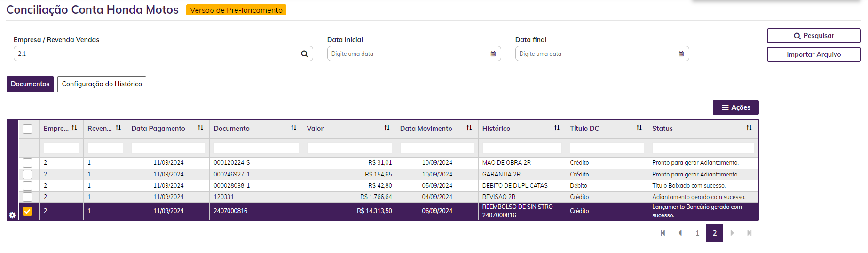Viewport: 868px width, 253px height.
Task: Click the gear icon beside selected row
Action: tap(12, 215)
